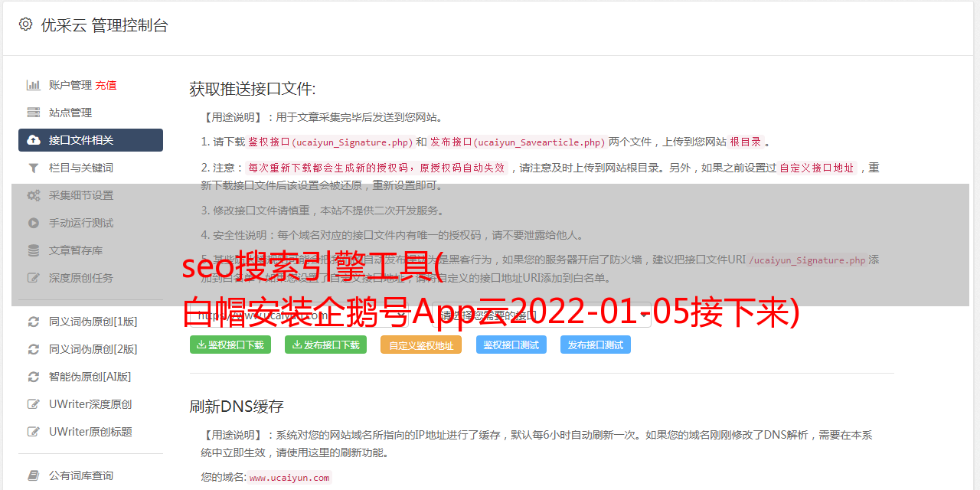
Task: Click the green 鉴权接口下载 button
Action: (230, 345)
